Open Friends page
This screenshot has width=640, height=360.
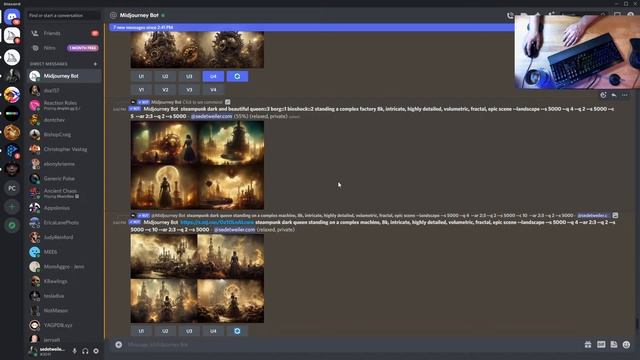[x=64, y=33]
